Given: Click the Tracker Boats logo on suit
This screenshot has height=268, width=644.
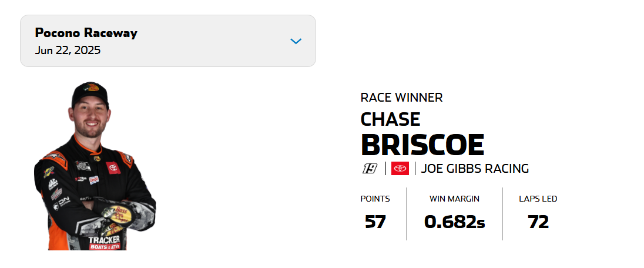Looking at the screenshot, I should coord(105,243).
